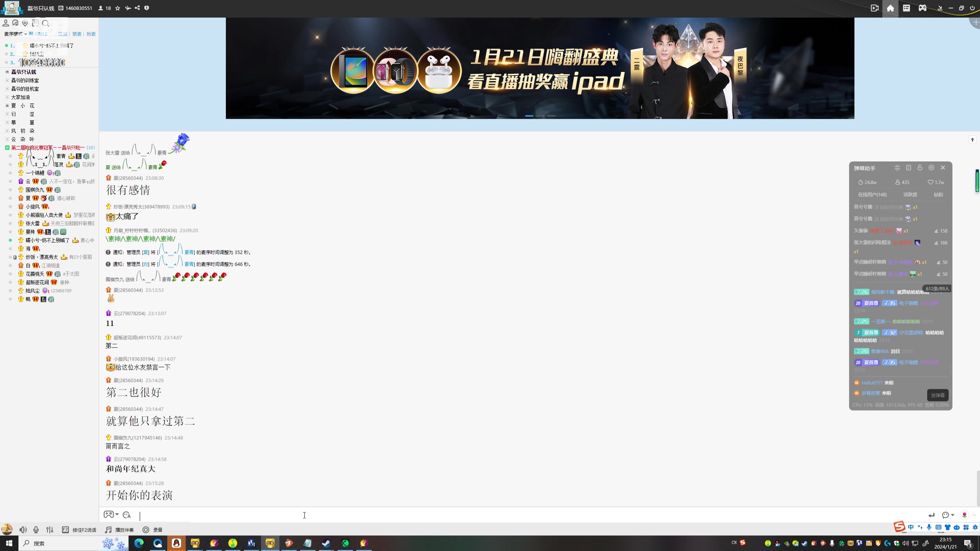The height and width of the screenshot is (551, 980).
Task: Click the home icon at top right
Action: 890,8
